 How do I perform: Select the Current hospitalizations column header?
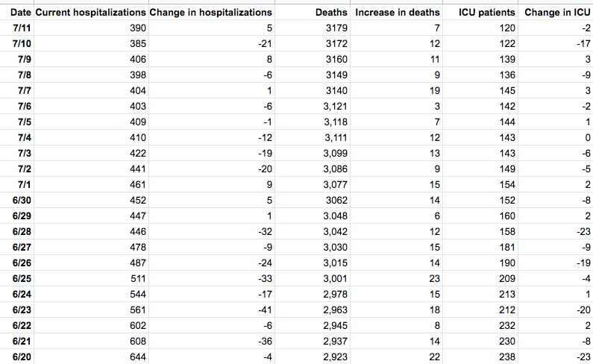click(x=90, y=13)
